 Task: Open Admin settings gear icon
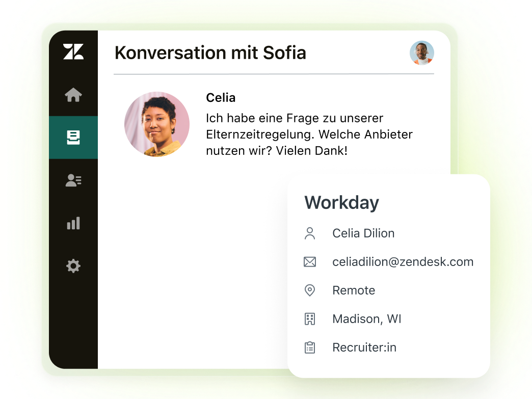73,266
